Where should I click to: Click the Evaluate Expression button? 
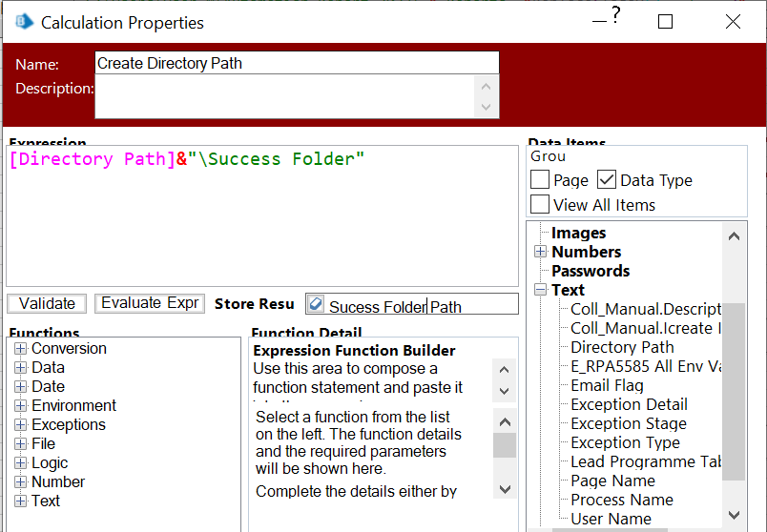pyautogui.click(x=150, y=303)
